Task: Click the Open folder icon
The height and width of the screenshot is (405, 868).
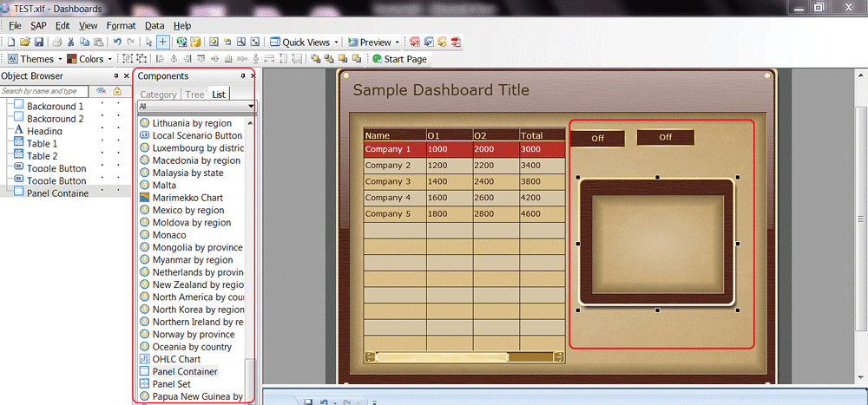Action: click(25, 42)
